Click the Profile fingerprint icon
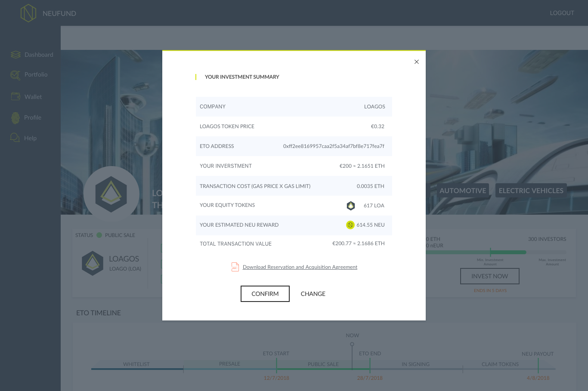The image size is (588, 391). pyautogui.click(x=15, y=118)
